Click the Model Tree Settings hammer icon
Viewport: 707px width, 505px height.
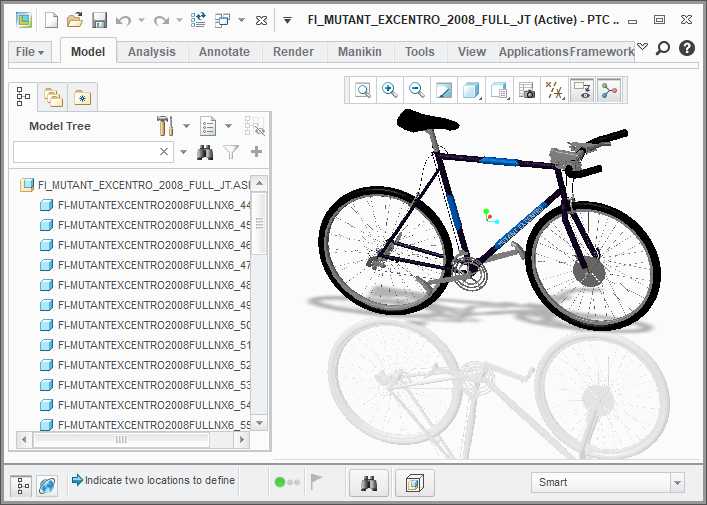165,126
